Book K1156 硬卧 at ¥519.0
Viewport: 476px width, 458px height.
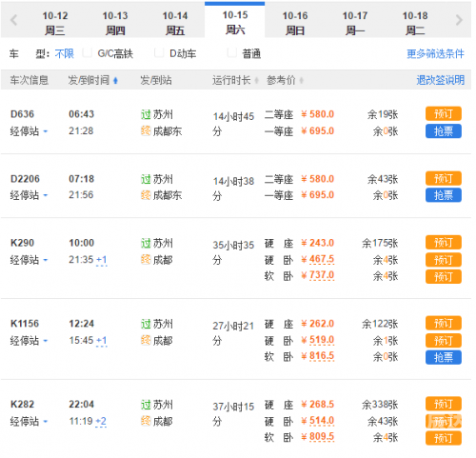coord(444,341)
